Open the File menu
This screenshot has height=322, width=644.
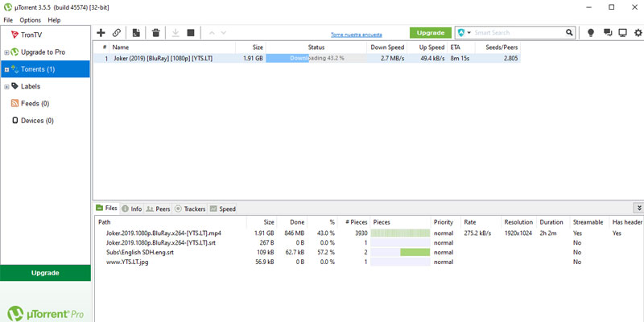pos(8,19)
